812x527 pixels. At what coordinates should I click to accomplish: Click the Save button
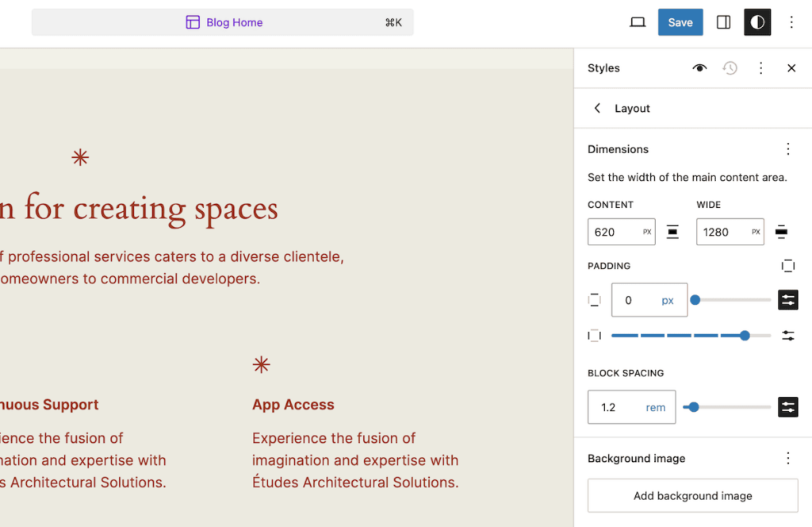click(680, 21)
